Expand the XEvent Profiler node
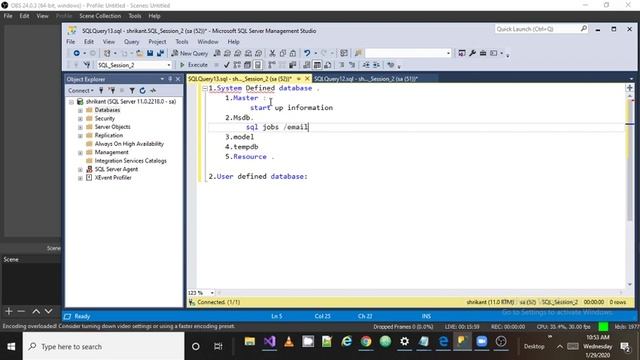Image resolution: width=640 pixels, height=360 pixels. 80,178
